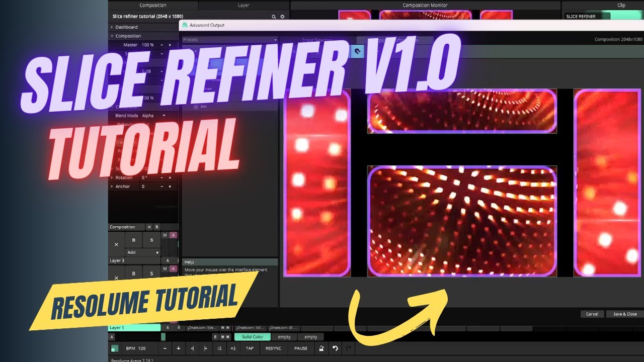Increase Rotation with its plus button
The width and height of the screenshot is (644, 362).
click(170, 177)
